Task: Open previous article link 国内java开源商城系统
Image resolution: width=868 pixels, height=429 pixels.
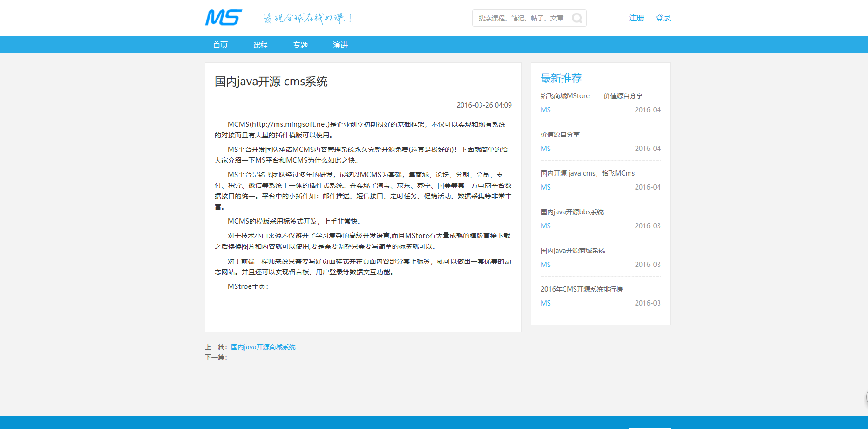Action: click(263, 347)
